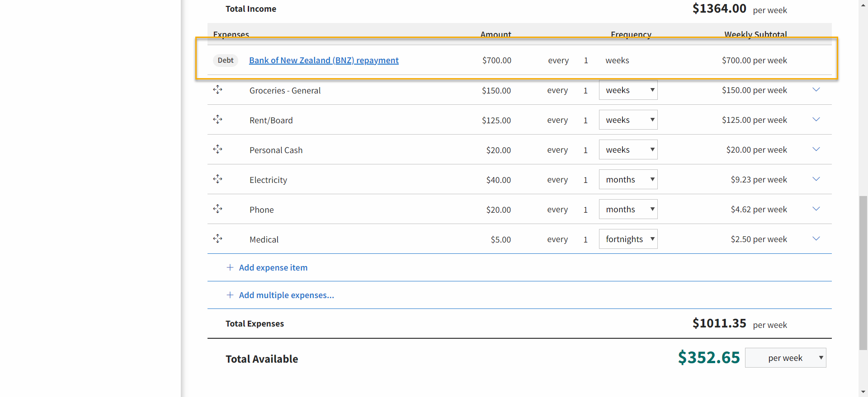Image resolution: width=868 pixels, height=397 pixels.
Task: Edit the Personal Cash $20.00 amount
Action: point(499,150)
